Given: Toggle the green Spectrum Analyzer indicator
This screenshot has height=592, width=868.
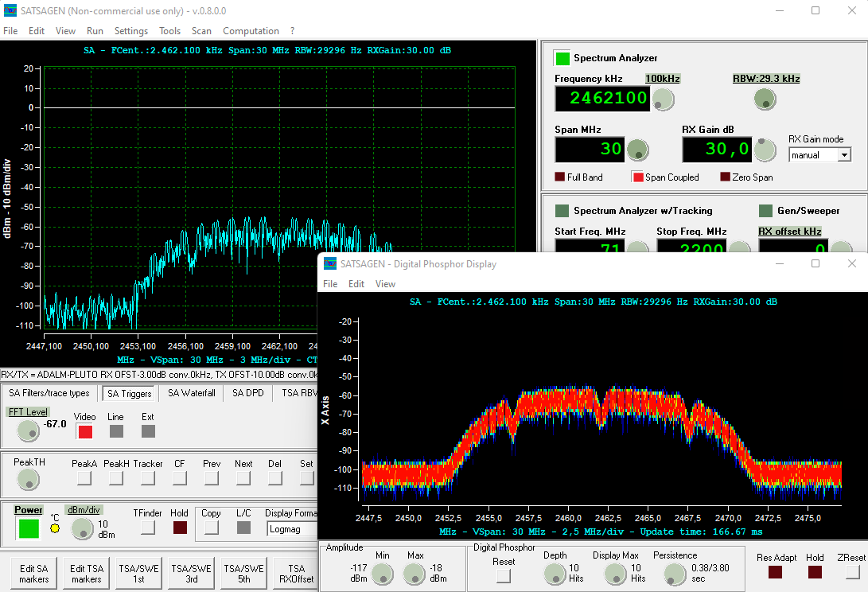Looking at the screenshot, I should click(562, 58).
